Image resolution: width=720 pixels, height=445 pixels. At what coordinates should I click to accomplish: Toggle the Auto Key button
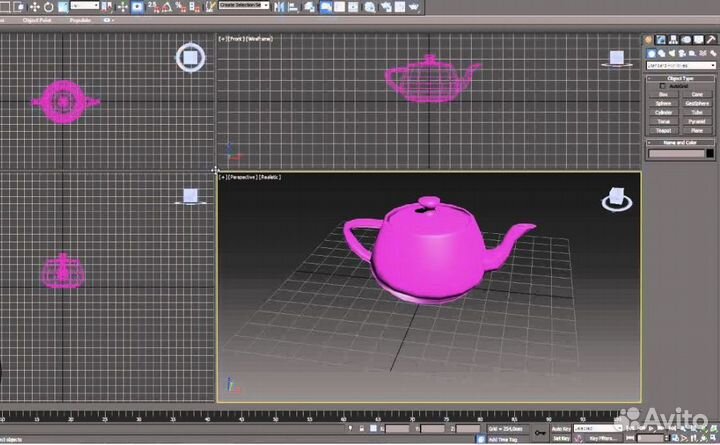561,429
